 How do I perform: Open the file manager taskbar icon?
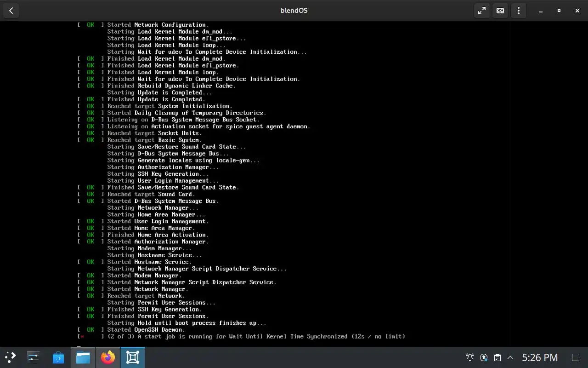[83, 357]
